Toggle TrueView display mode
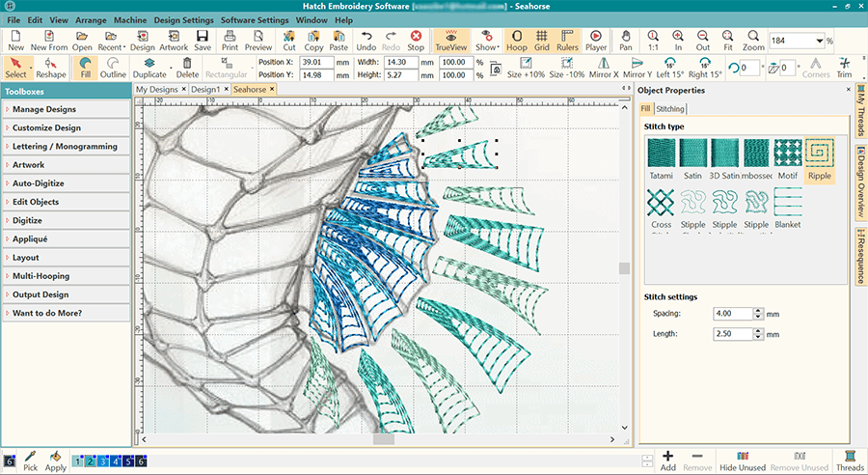The width and height of the screenshot is (868, 475). (x=449, y=40)
